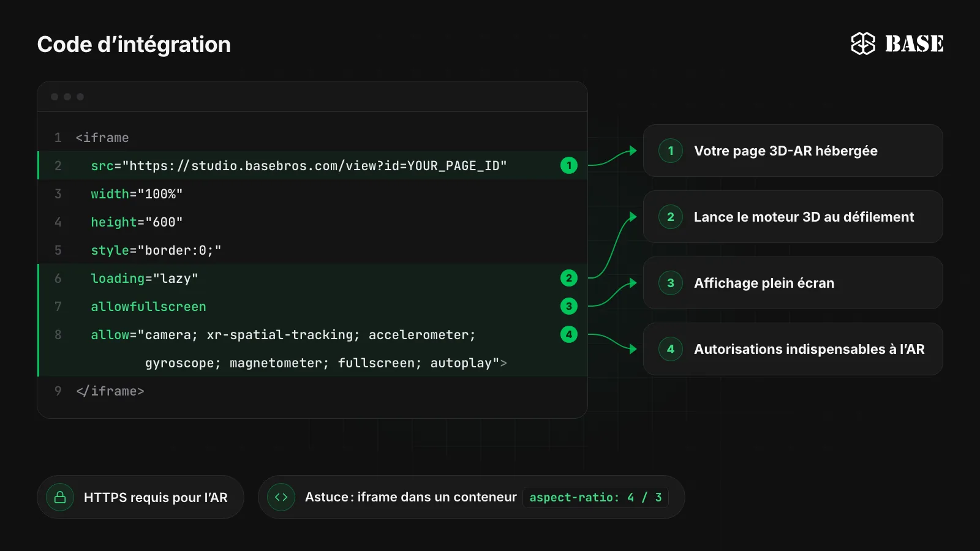This screenshot has width=980, height=551.
Task: Click the 'Astuce : iframe dans un conteneur' text
Action: click(411, 497)
